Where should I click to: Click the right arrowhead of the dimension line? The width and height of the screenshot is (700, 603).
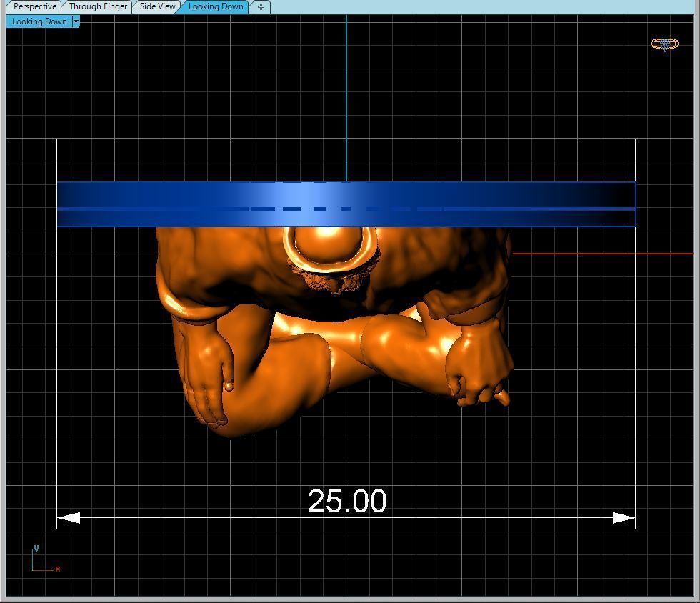624,518
